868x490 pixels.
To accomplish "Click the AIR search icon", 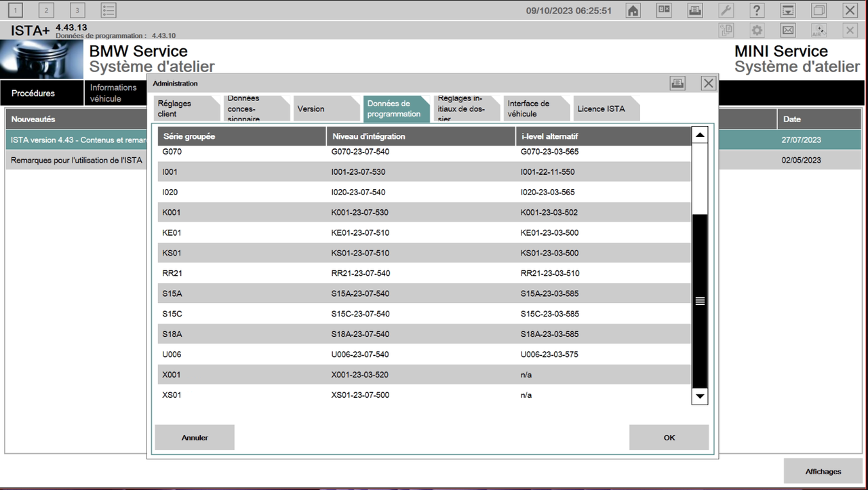I will pyautogui.click(x=819, y=30).
